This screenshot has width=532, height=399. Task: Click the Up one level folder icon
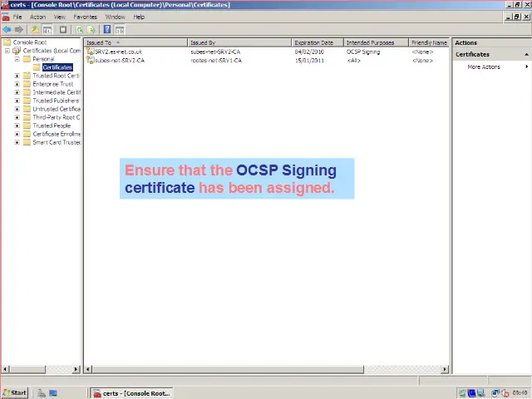tap(35, 30)
